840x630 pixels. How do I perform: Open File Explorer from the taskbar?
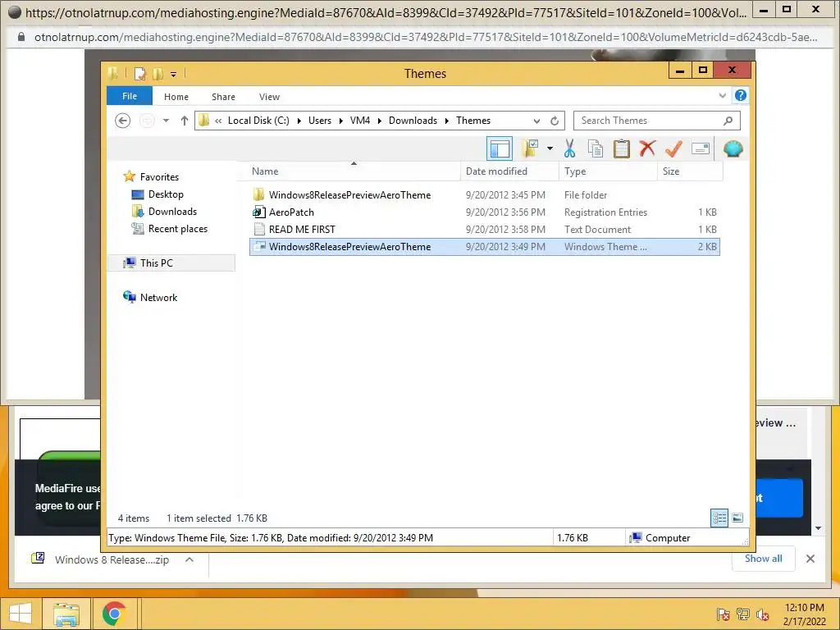(x=66, y=614)
